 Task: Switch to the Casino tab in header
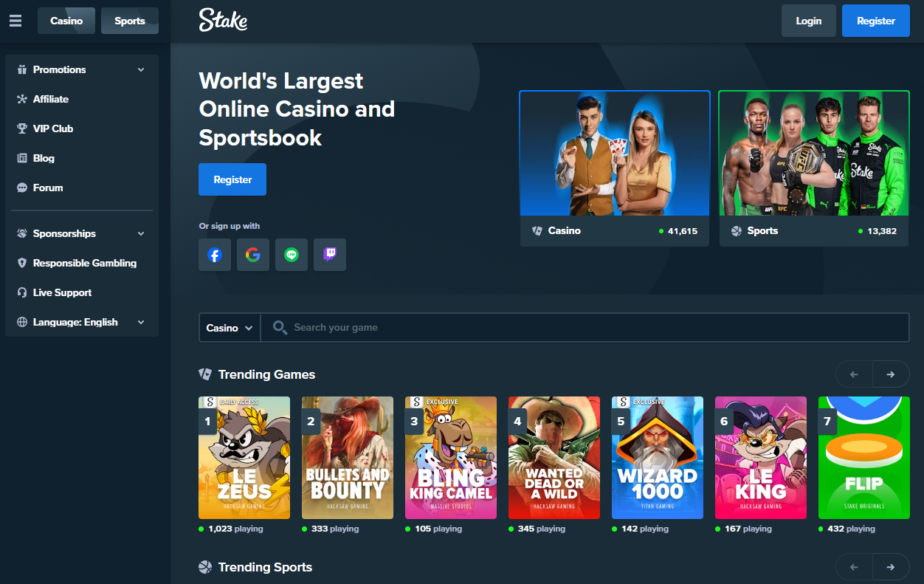click(66, 21)
